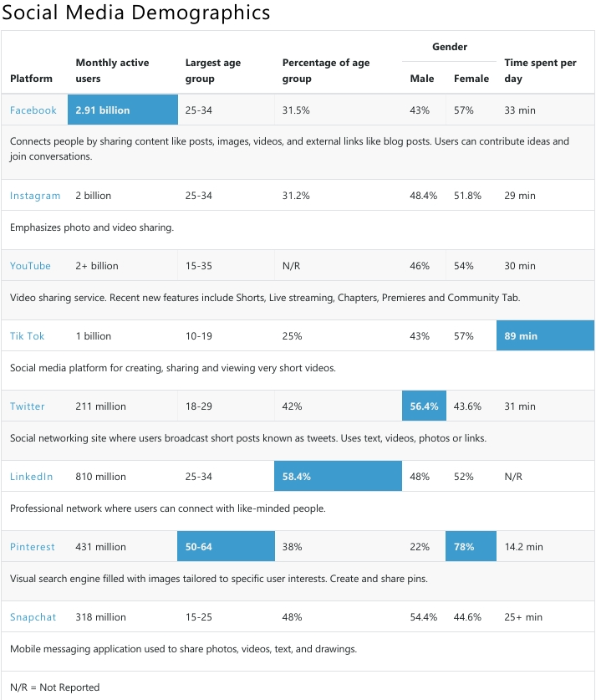Screen dimensions: 596x700
Task: Click the Gender column group header
Action: [x=450, y=47]
